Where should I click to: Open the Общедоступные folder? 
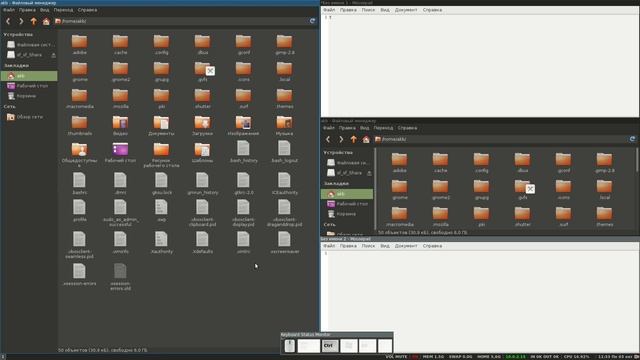point(79,154)
